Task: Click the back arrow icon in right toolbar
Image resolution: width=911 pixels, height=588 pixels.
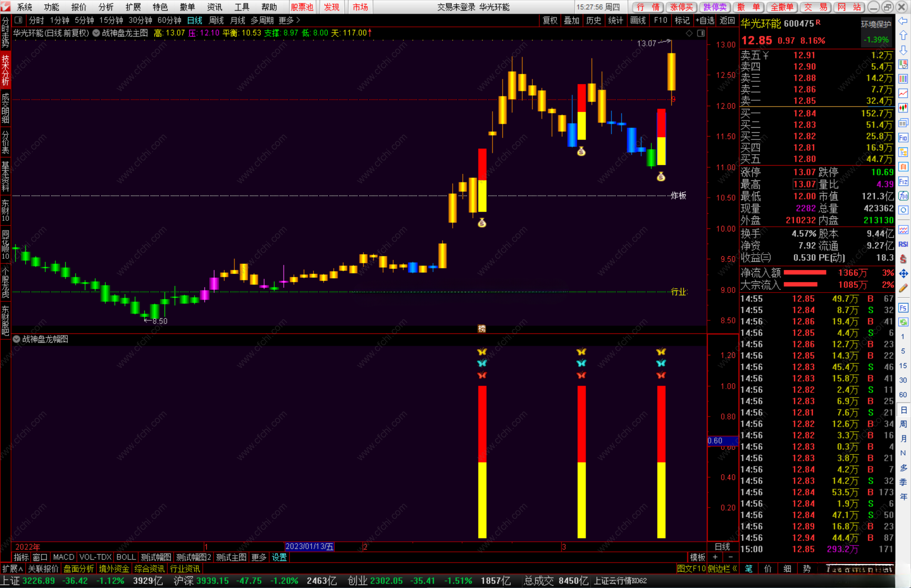Action: tap(903, 21)
